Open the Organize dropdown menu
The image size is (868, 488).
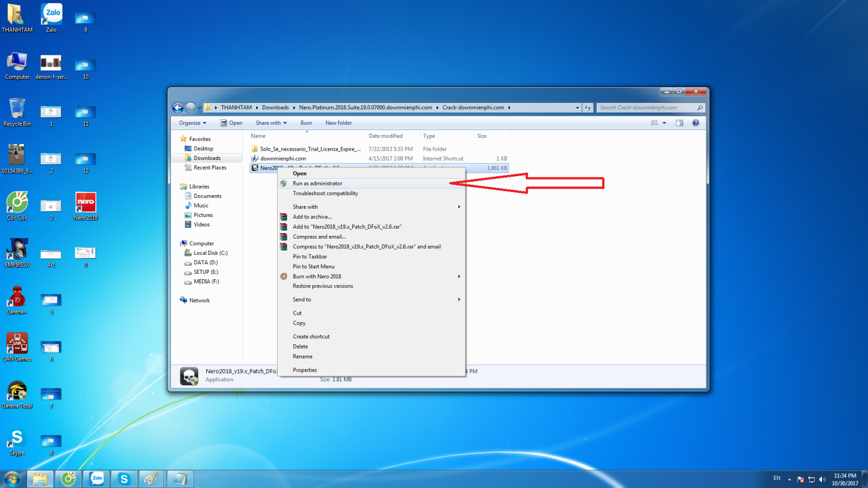[x=193, y=123]
